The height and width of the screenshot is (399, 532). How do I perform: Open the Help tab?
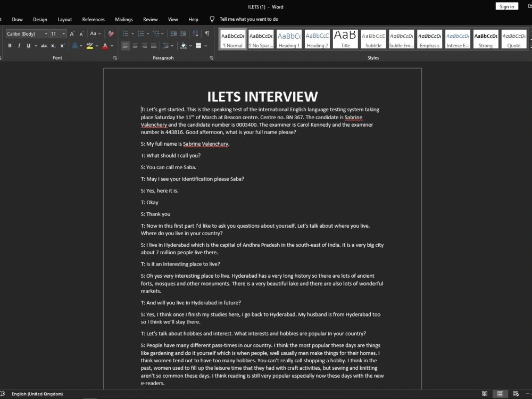click(194, 19)
